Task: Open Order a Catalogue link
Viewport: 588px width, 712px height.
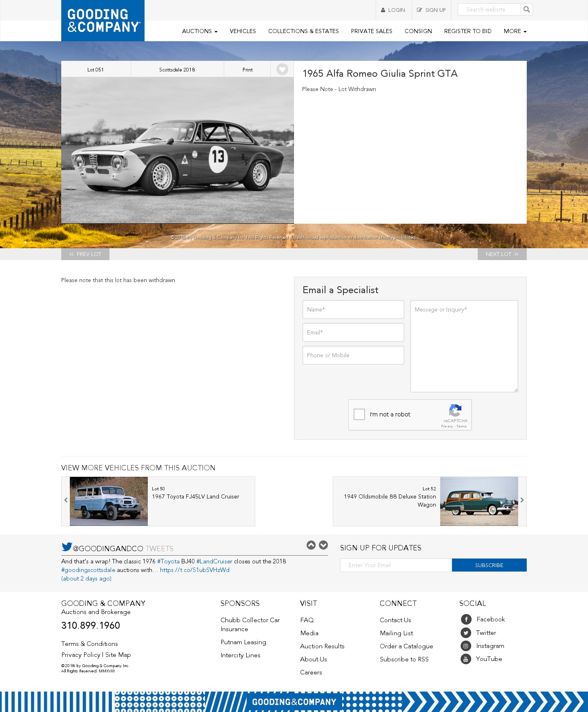Action: tap(406, 646)
